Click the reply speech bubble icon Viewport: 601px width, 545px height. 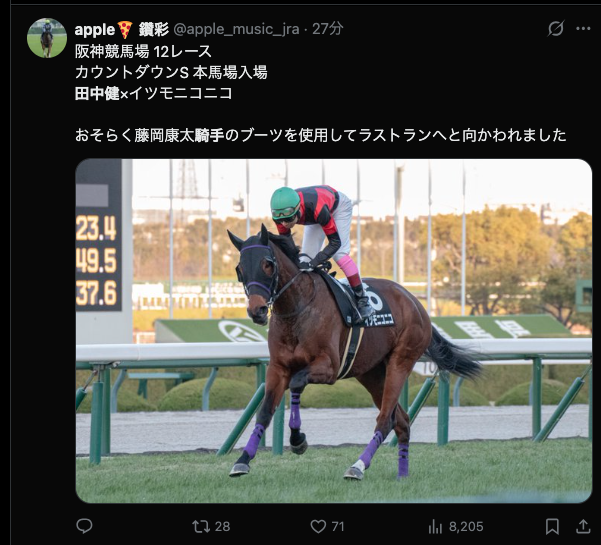point(84,526)
